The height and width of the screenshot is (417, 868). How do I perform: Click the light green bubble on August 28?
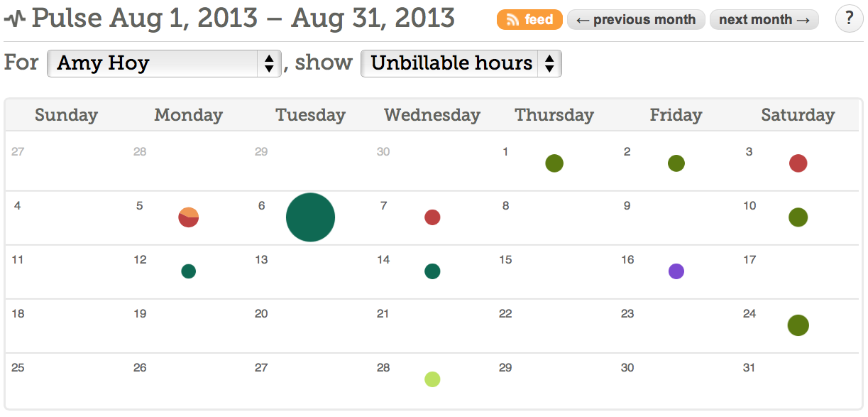click(432, 379)
